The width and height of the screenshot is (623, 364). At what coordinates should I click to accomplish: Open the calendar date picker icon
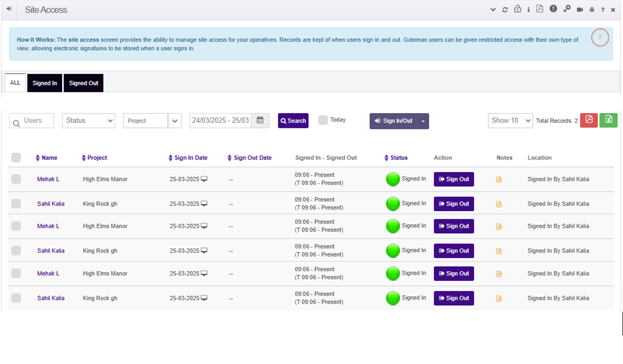pos(260,121)
